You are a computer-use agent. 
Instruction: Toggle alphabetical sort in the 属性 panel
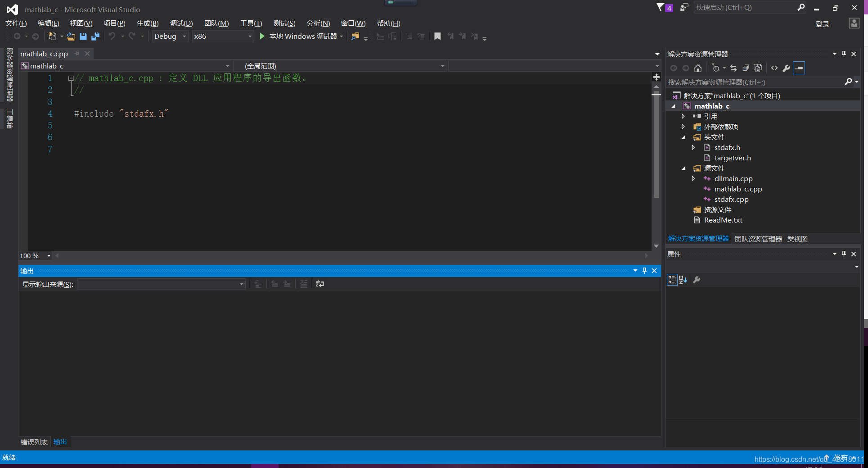click(683, 280)
